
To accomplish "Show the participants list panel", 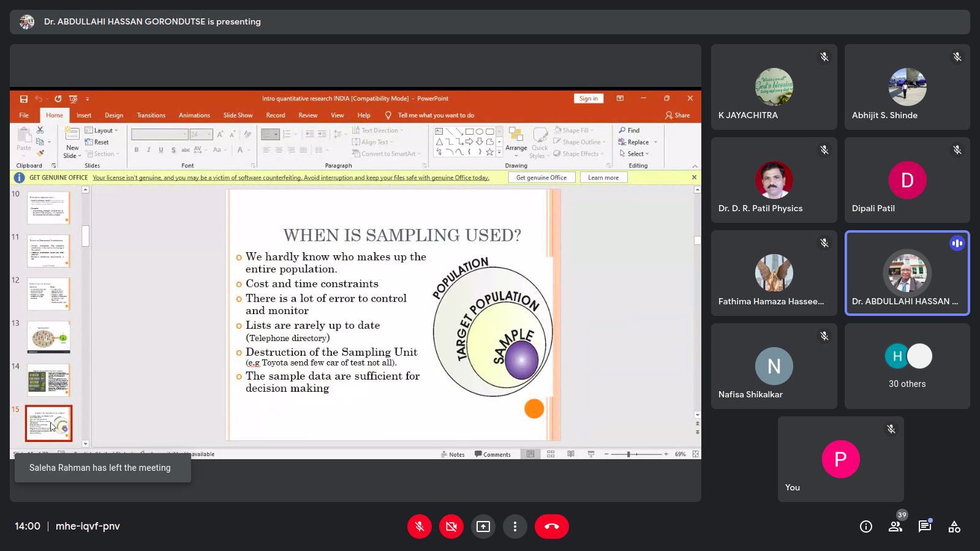I will click(895, 527).
